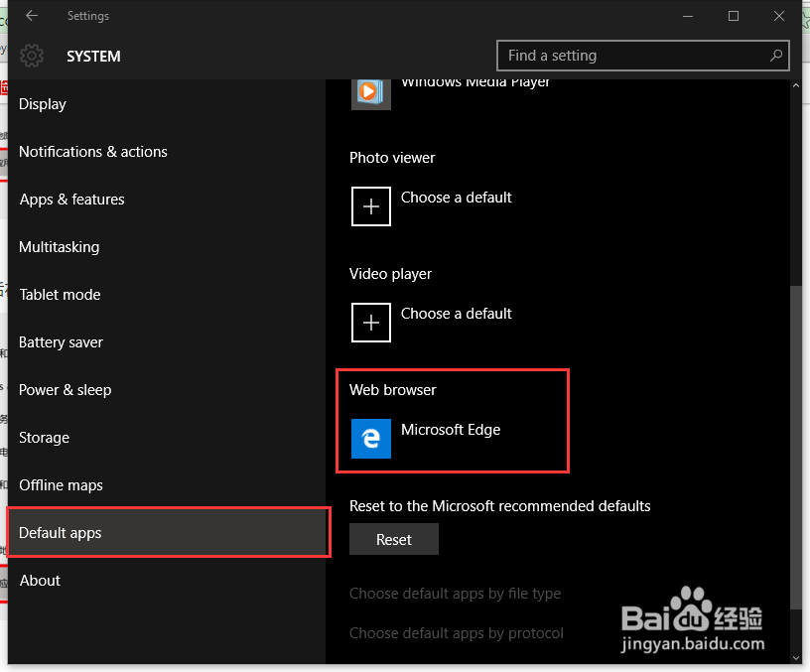
Task: Choose a default for Photo viewer
Action: [457, 198]
